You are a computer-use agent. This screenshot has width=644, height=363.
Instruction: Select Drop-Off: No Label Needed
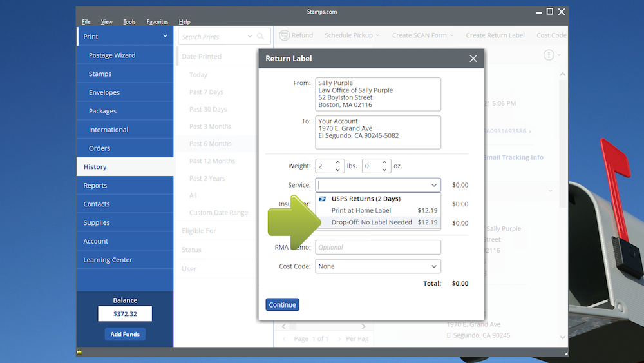(x=378, y=222)
